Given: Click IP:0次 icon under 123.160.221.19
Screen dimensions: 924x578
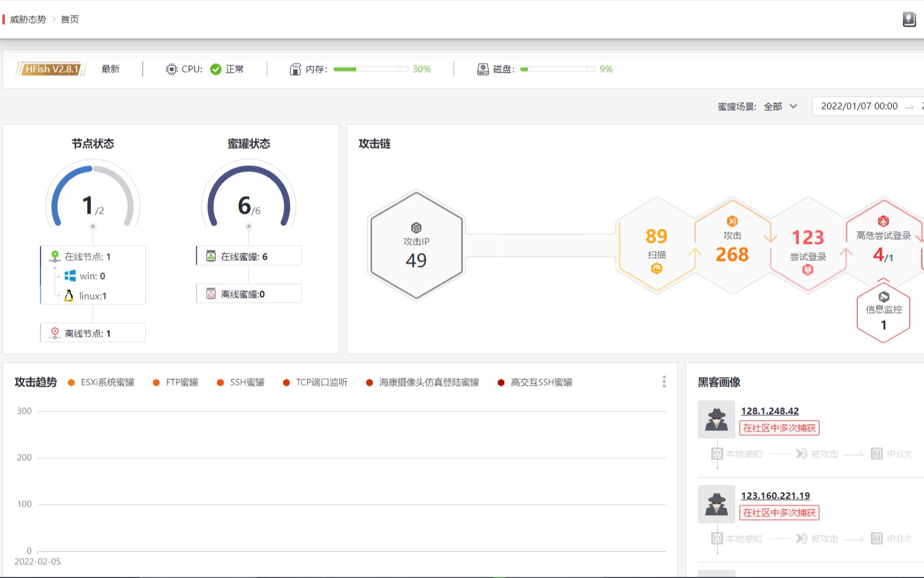Looking at the screenshot, I should point(877,539).
